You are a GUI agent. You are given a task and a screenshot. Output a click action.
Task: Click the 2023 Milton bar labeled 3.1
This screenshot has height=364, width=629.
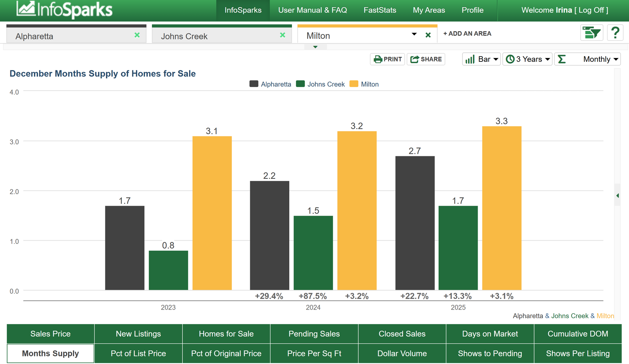coord(212,213)
